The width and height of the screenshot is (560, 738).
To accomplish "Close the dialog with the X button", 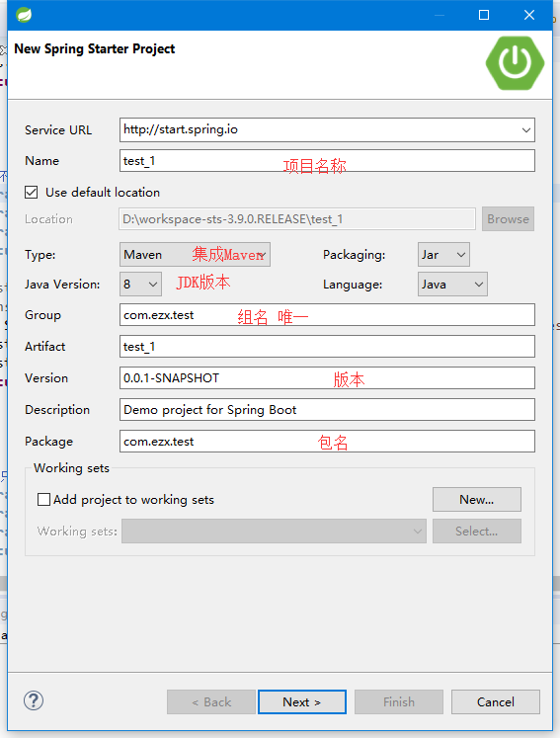I will click(x=529, y=15).
